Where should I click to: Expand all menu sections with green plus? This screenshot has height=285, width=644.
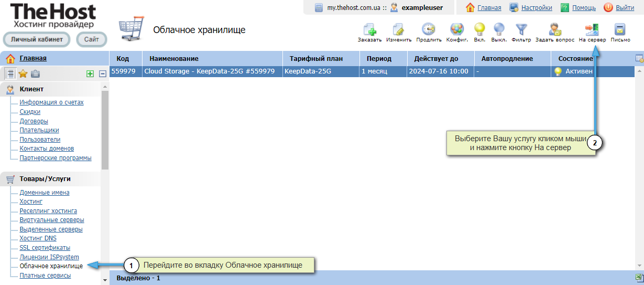tap(90, 74)
